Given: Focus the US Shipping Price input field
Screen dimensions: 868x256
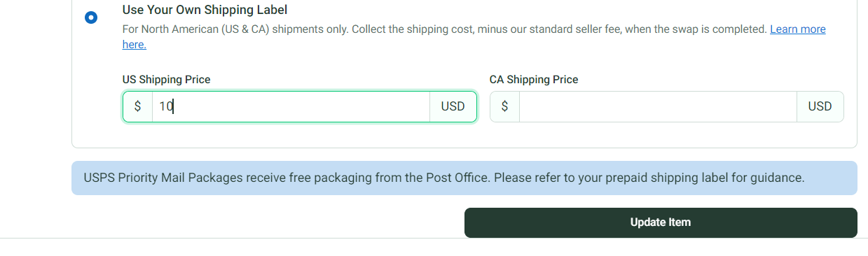Looking at the screenshot, I should [x=291, y=106].
